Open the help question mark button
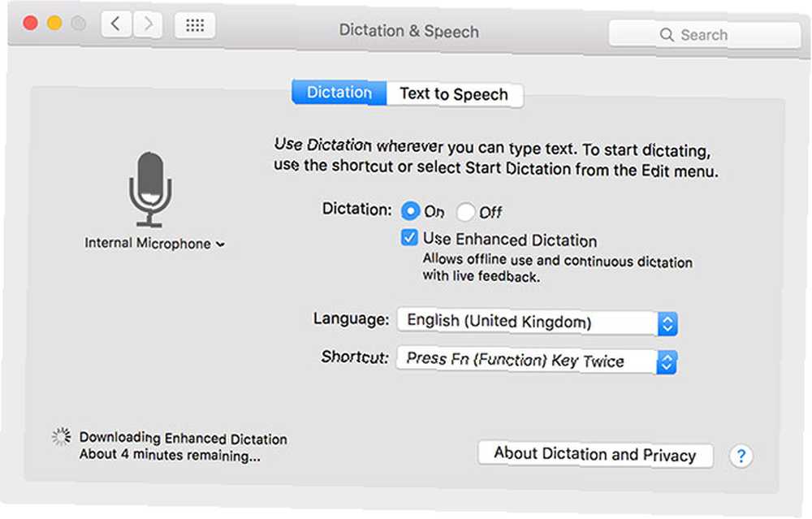The height and width of the screenshot is (519, 812). 740,456
